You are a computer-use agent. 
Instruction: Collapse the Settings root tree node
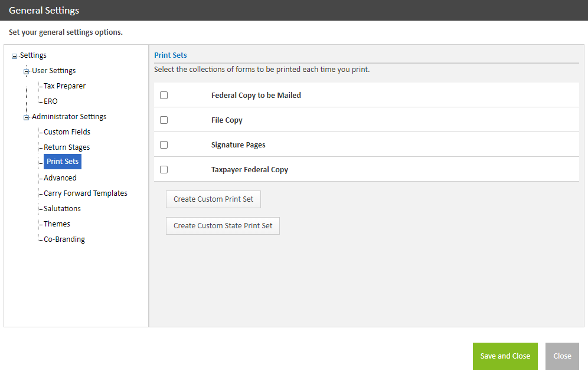tap(15, 56)
